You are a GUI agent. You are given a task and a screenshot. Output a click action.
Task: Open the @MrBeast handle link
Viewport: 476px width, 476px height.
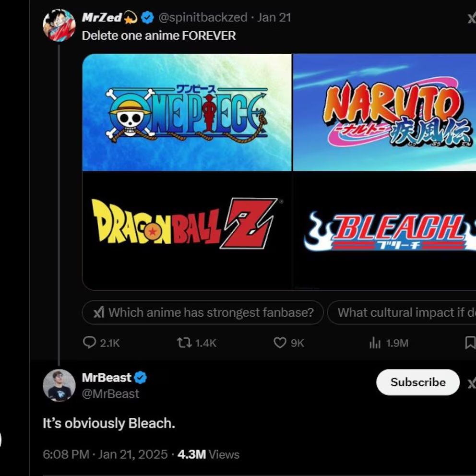(x=110, y=394)
